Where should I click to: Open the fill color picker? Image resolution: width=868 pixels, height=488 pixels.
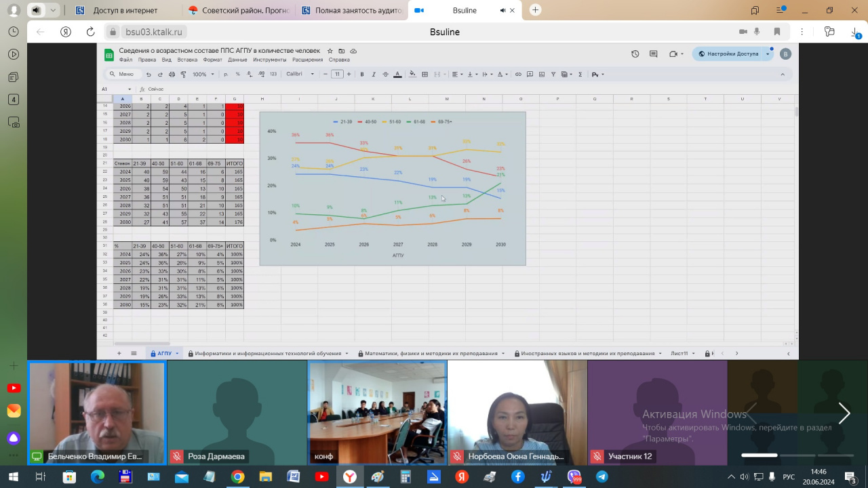[x=413, y=75]
